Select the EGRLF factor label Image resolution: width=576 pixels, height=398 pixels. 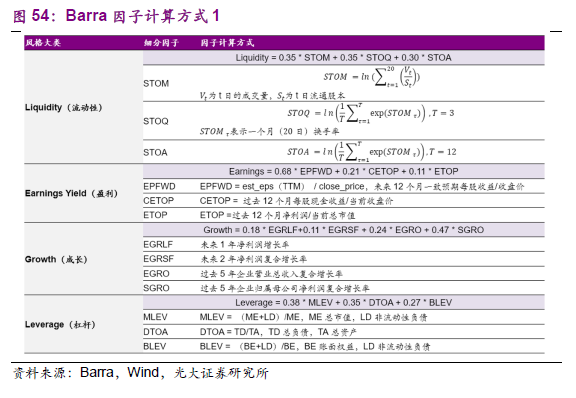point(158,244)
